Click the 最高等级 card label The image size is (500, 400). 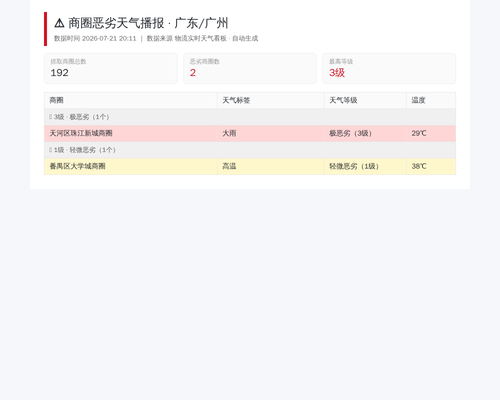pyautogui.click(x=341, y=61)
